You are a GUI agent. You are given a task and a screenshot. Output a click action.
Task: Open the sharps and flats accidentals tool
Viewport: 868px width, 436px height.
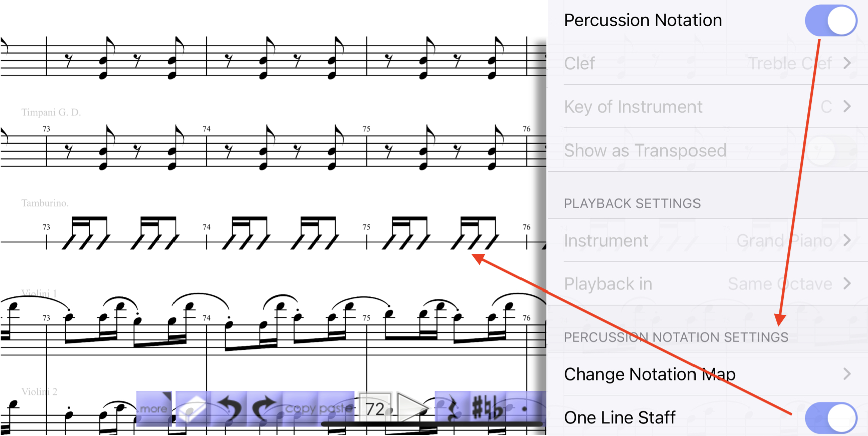click(x=487, y=409)
